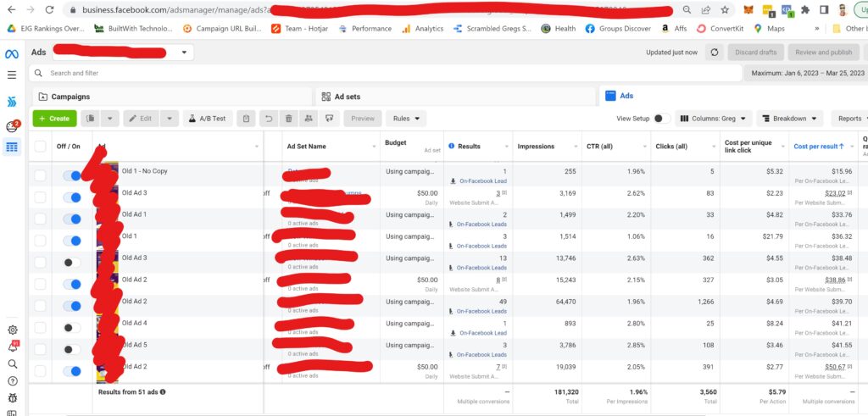Select the Ads tab
Image resolution: width=868 pixels, height=416 pixels.
733,96
